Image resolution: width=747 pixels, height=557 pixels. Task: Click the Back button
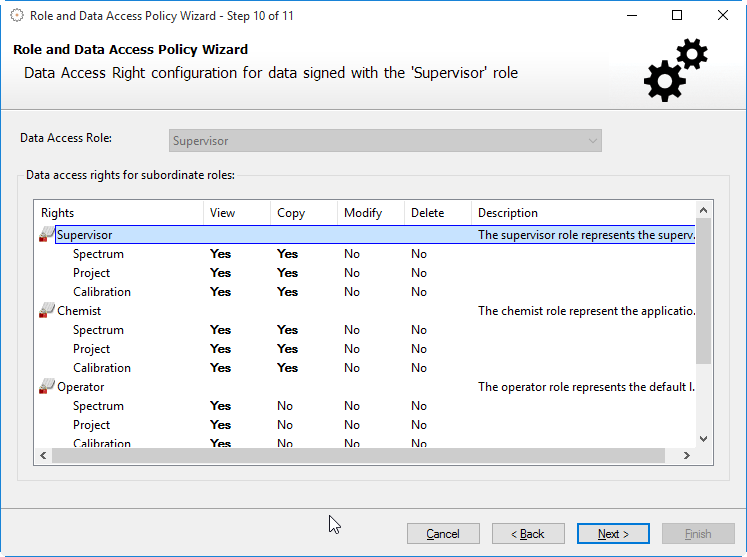[x=528, y=534]
